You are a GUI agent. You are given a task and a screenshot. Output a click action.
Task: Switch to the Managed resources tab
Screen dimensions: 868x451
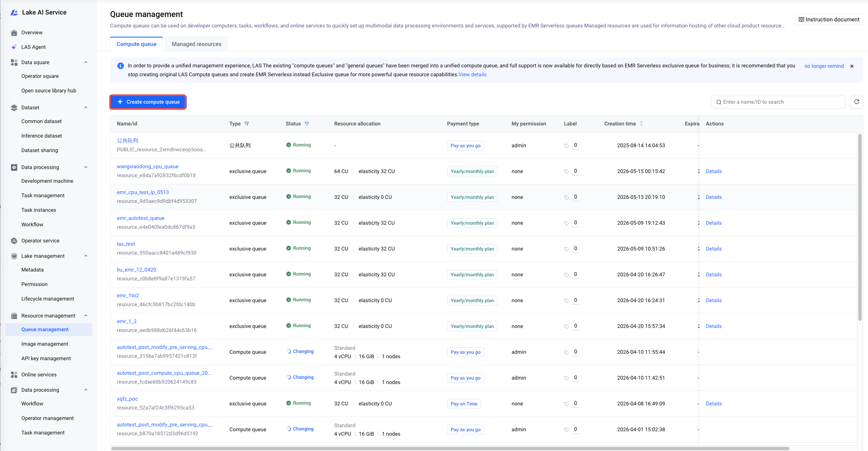(x=196, y=44)
